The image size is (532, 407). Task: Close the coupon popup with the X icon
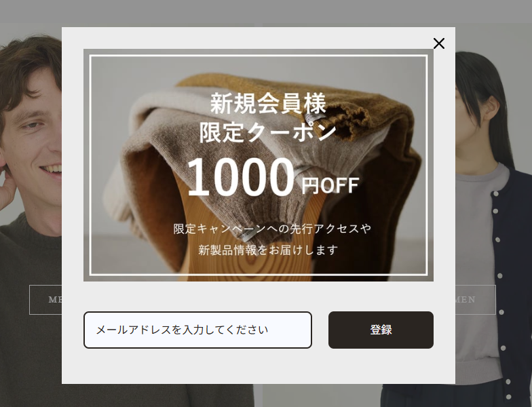point(438,43)
